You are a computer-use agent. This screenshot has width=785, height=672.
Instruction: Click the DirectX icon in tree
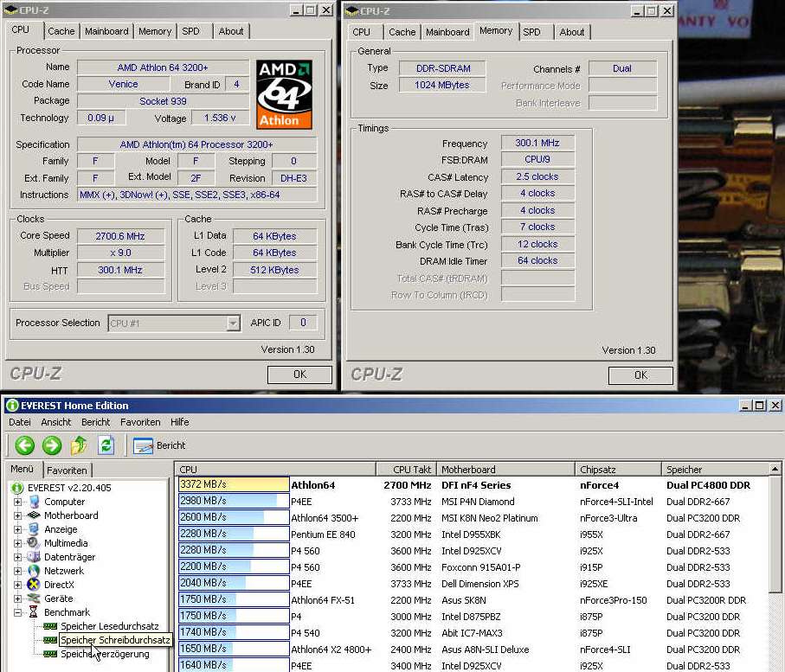[x=34, y=585]
